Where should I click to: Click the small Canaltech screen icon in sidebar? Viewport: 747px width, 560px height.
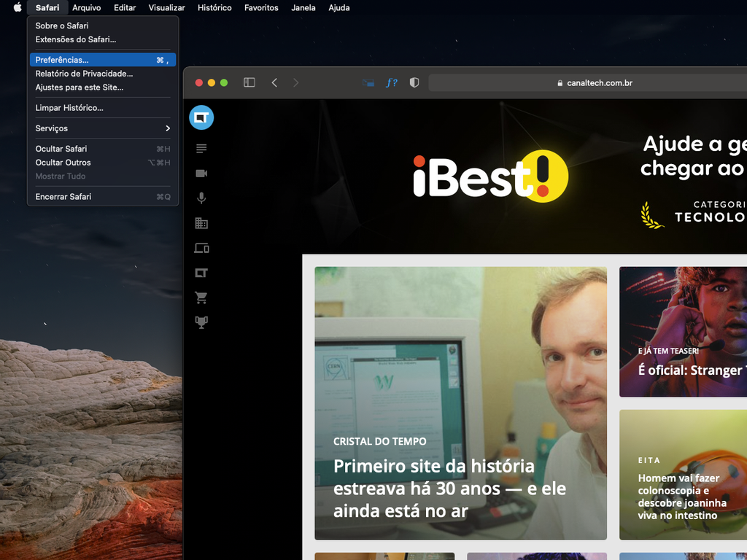click(x=201, y=273)
